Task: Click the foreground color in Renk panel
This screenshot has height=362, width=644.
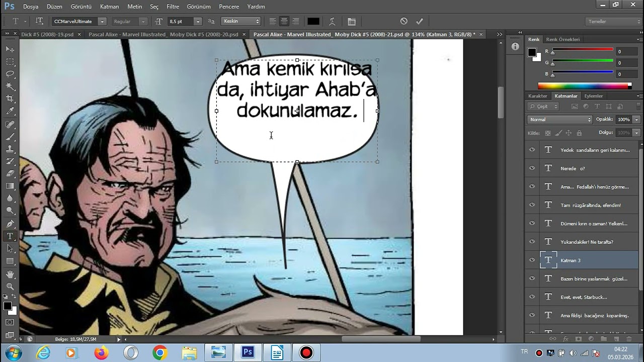Action: 532,52
